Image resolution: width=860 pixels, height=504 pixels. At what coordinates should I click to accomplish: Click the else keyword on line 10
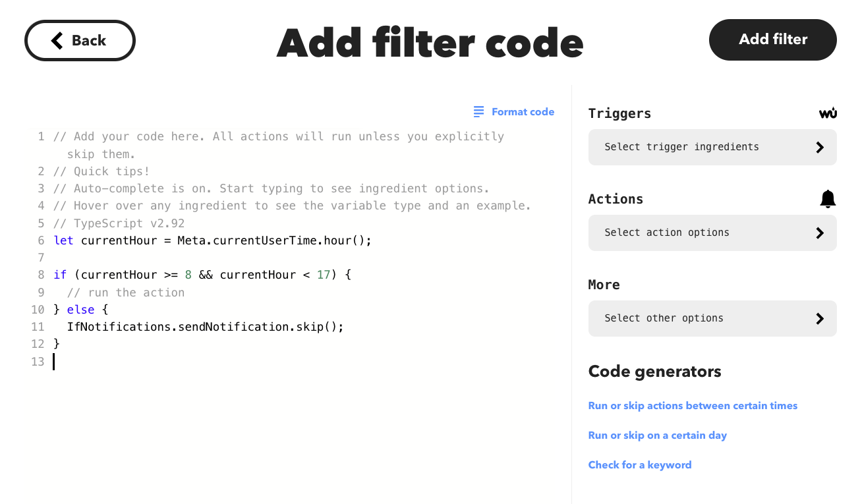pos(80,309)
